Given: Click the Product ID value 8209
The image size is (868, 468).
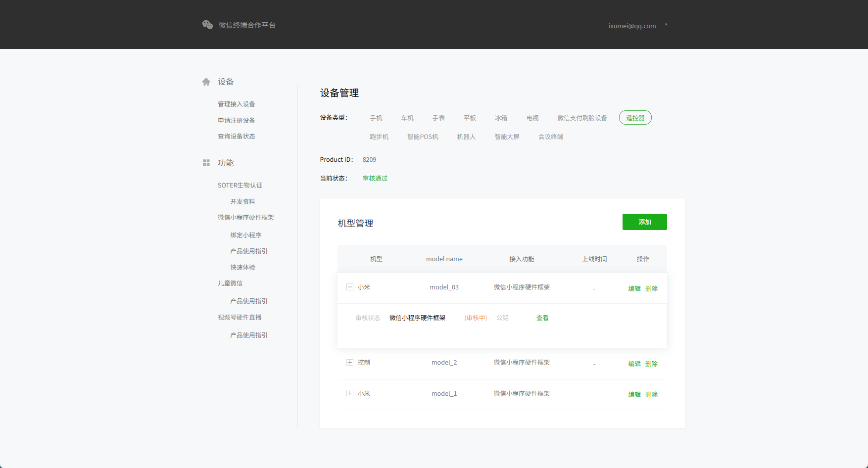Looking at the screenshot, I should [369, 159].
